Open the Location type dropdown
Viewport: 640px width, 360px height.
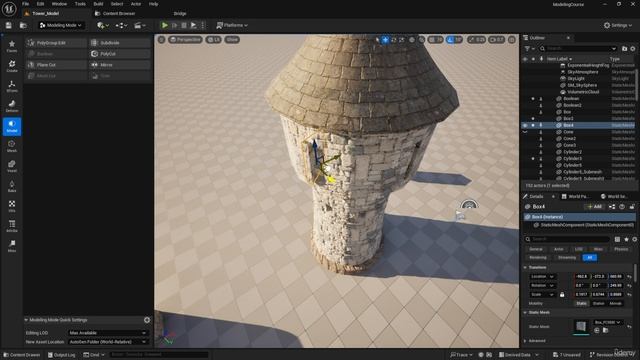coord(542,277)
